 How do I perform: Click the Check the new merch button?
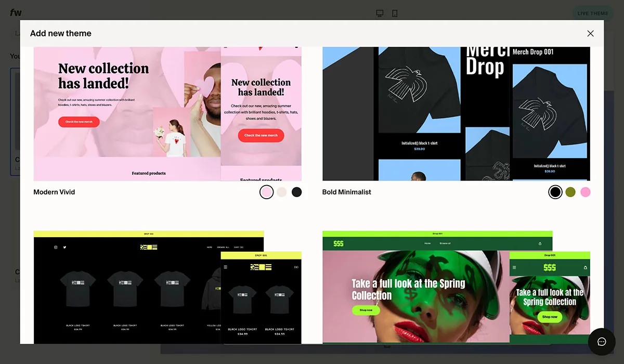click(79, 122)
